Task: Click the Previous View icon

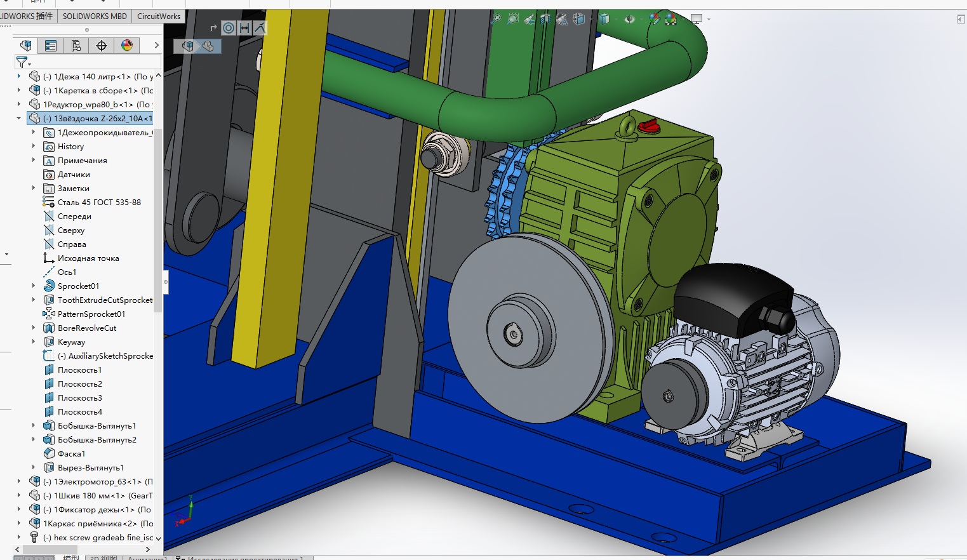Action: pyautogui.click(x=529, y=20)
